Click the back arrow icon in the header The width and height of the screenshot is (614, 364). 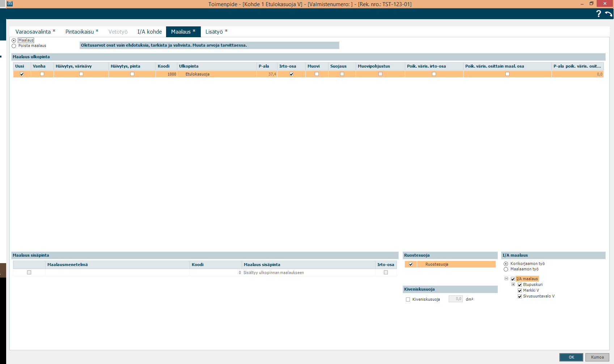coord(609,14)
